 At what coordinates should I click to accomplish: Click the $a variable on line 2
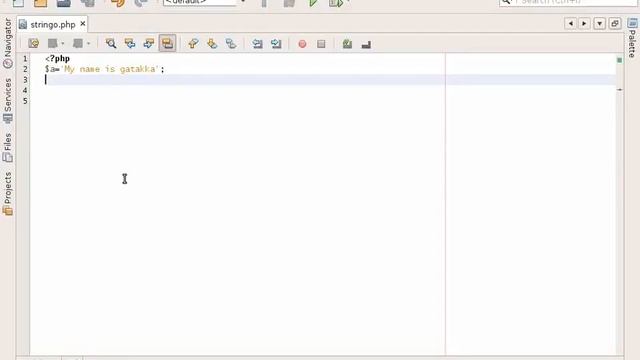50,69
